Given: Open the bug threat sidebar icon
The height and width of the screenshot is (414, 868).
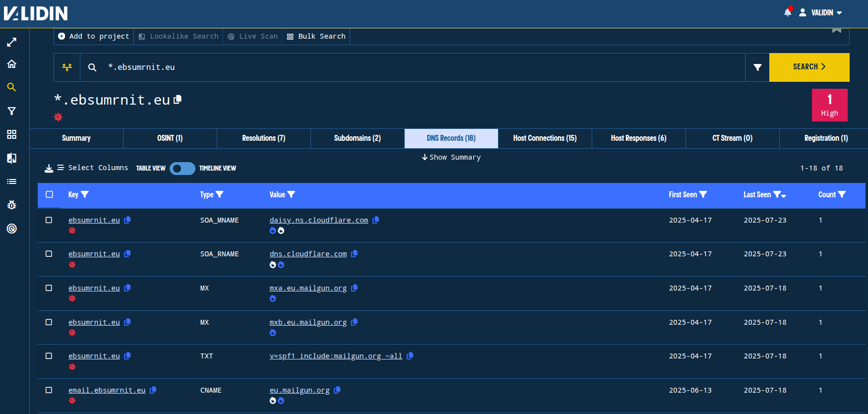Looking at the screenshot, I should click(x=11, y=205).
